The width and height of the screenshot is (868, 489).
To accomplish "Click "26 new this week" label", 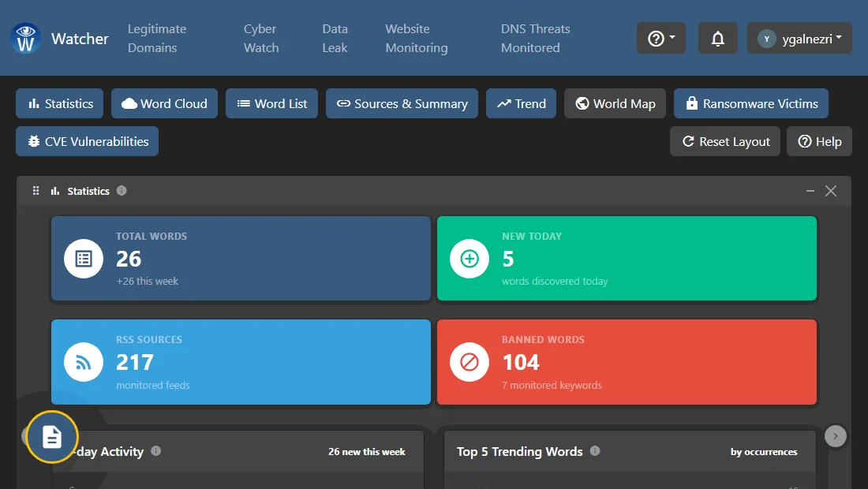I will point(366,452).
